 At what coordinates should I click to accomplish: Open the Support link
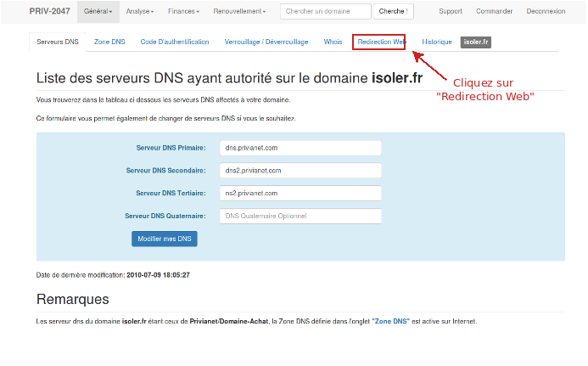[x=451, y=11]
